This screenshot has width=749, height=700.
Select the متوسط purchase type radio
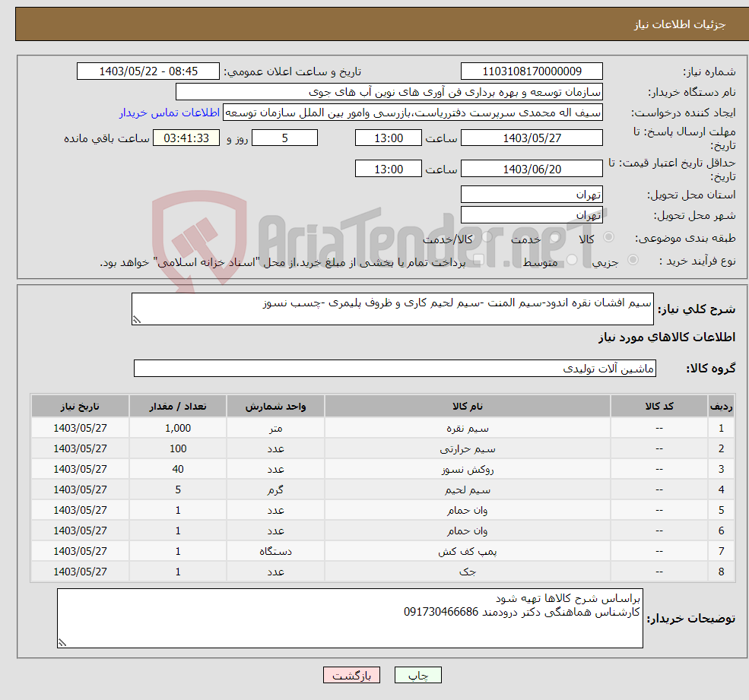point(572,260)
